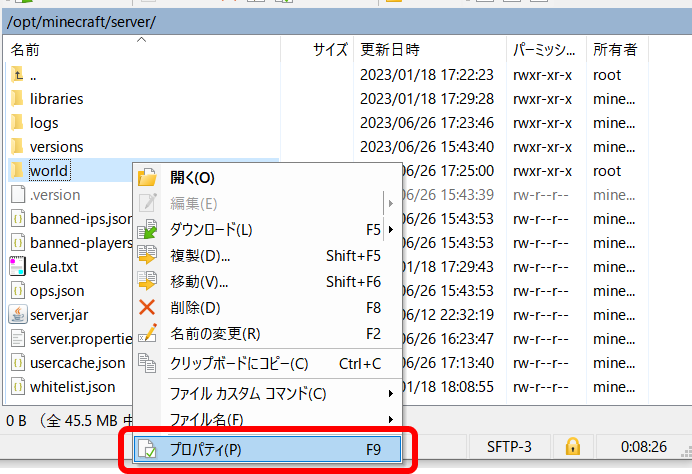This screenshot has height=474, width=692.
Task: Click owner root in world row
Action: click(x=607, y=171)
